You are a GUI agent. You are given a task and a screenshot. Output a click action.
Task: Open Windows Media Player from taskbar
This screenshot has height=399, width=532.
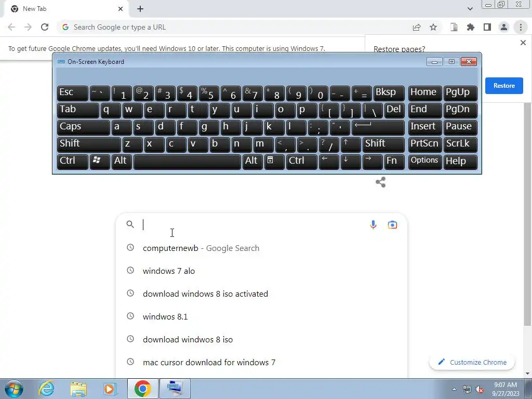110,389
